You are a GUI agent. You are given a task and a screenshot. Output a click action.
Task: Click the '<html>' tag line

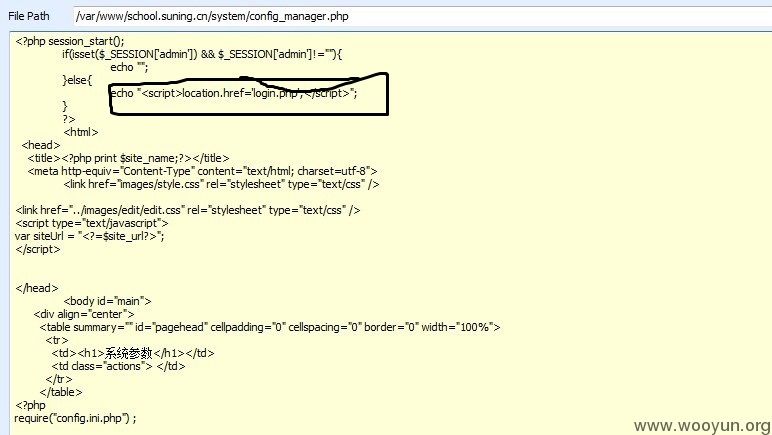click(x=81, y=132)
